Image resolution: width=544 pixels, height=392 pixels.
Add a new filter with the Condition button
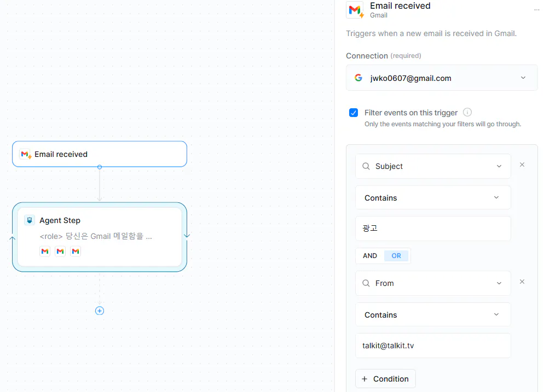click(x=385, y=378)
